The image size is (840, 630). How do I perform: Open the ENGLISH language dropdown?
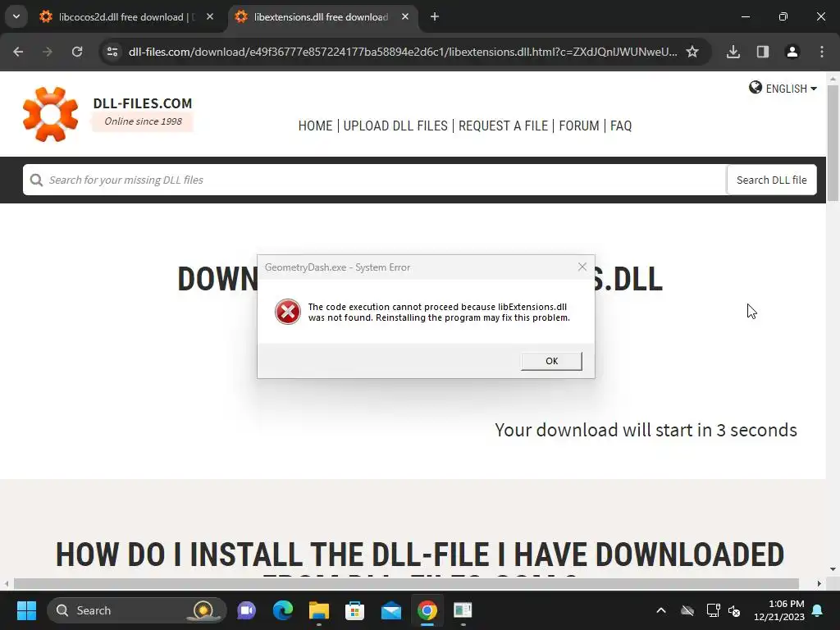(x=791, y=89)
